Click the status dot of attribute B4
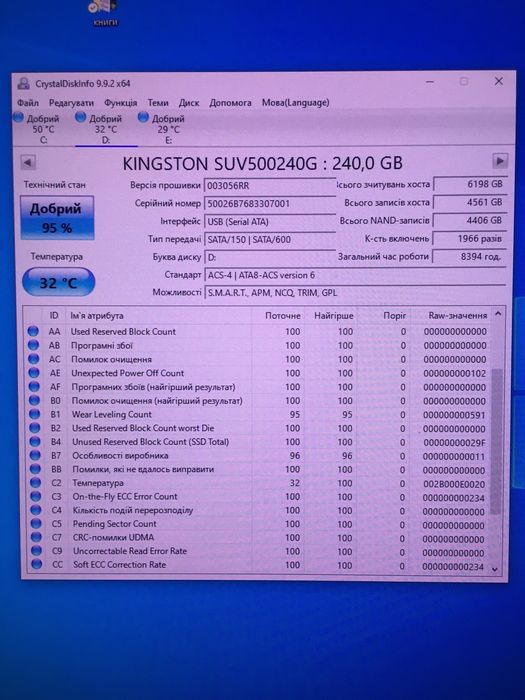The image size is (525, 700). [35, 442]
